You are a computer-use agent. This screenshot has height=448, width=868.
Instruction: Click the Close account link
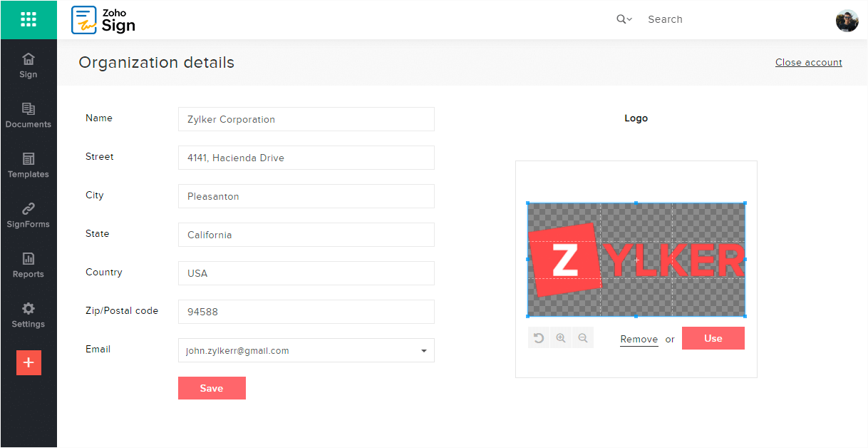[808, 63]
